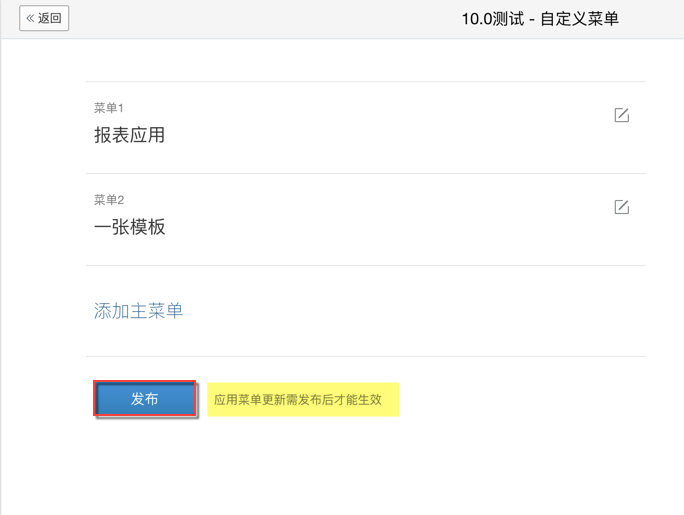Click the dash separator in the page title
The height and width of the screenshot is (515, 684).
coord(532,18)
